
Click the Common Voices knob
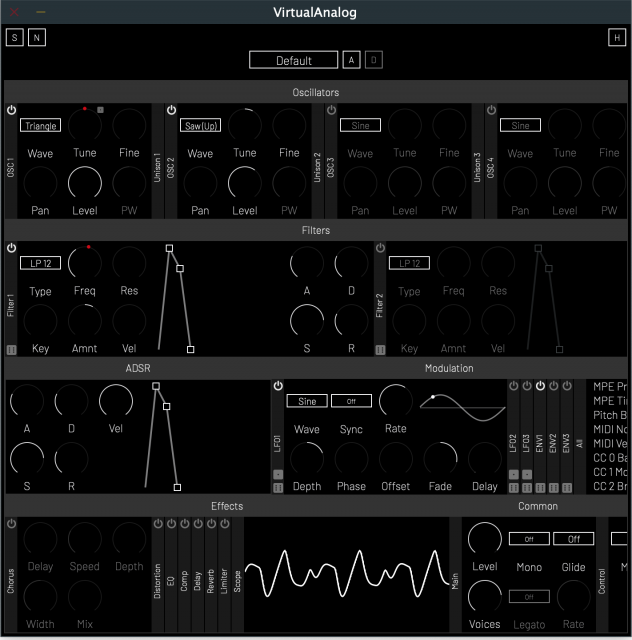coord(485,597)
